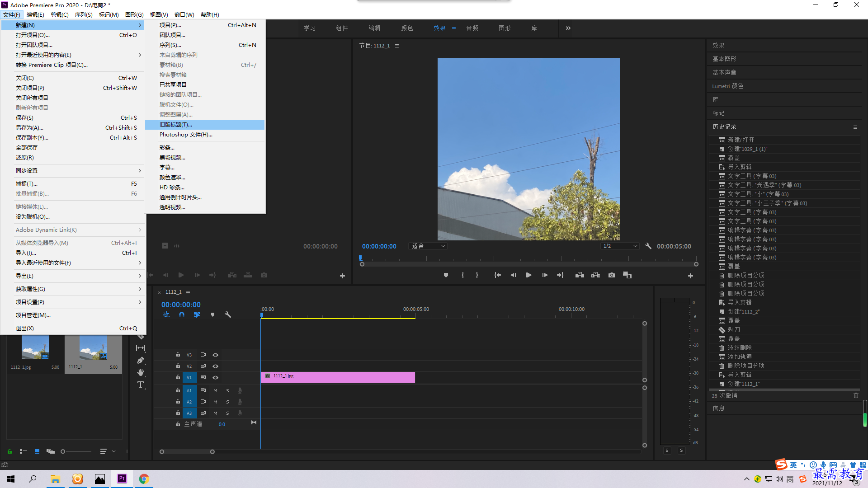Screen dimensions: 868x488
Task: Mark Out point in Program monitor
Action: click(x=477, y=275)
